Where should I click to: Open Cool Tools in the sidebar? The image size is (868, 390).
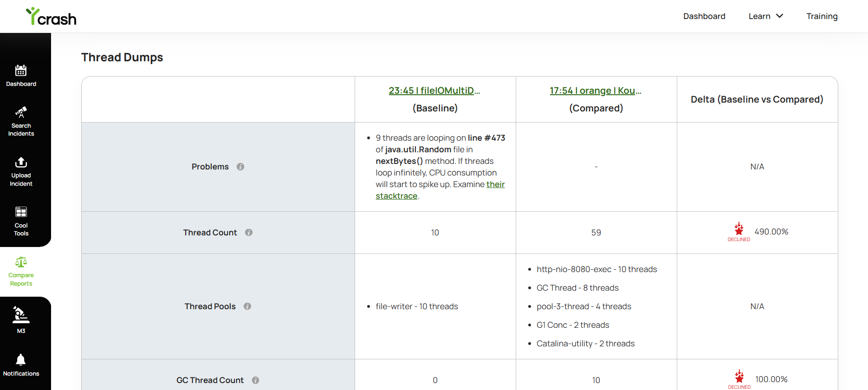[21, 221]
